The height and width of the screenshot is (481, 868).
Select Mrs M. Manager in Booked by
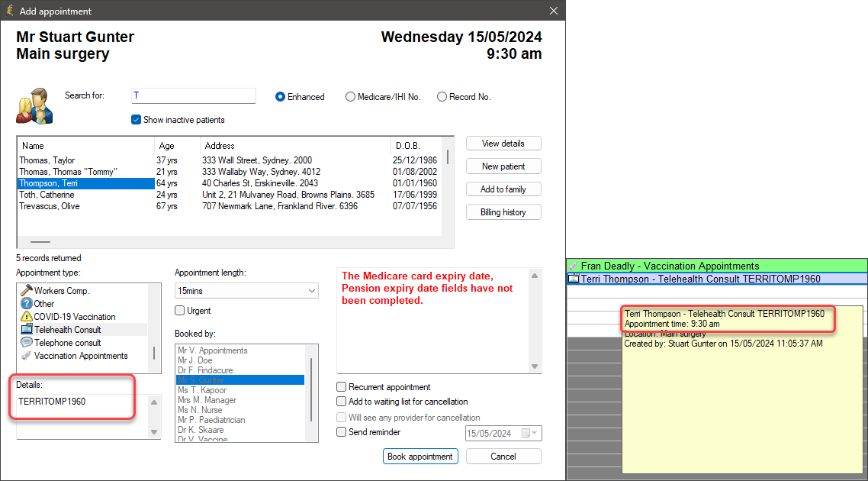(240, 400)
